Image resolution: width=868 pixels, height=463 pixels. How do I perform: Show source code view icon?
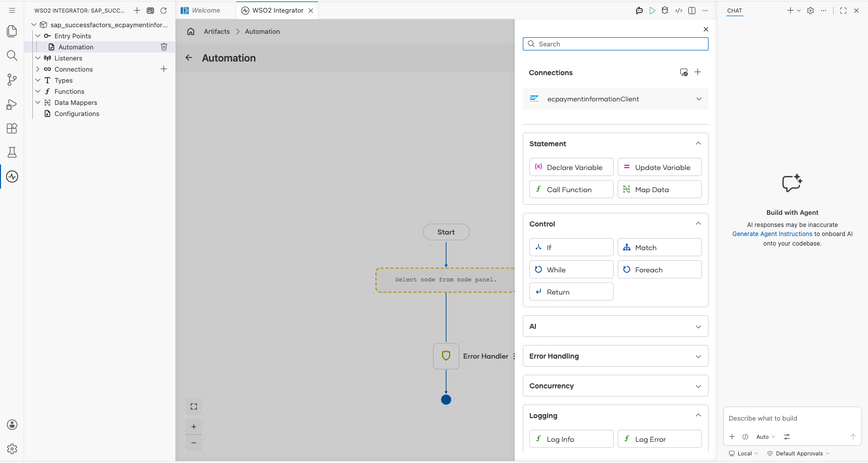click(679, 11)
